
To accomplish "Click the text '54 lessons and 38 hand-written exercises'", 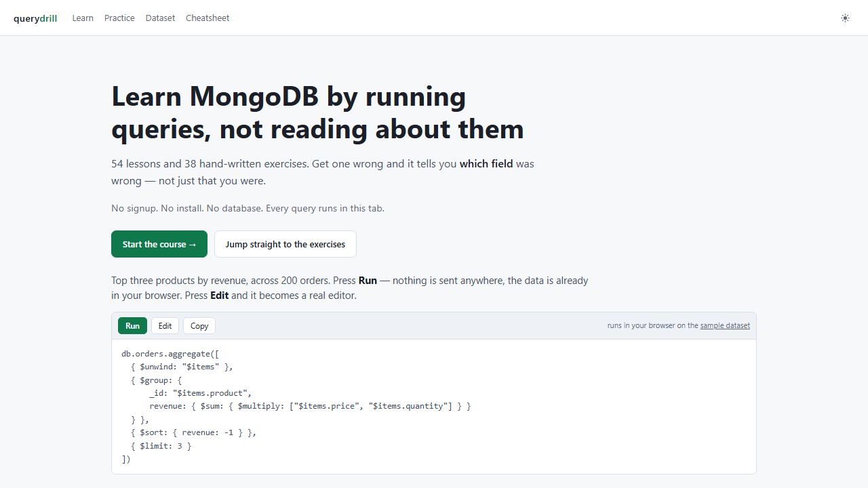I will 210,164.
